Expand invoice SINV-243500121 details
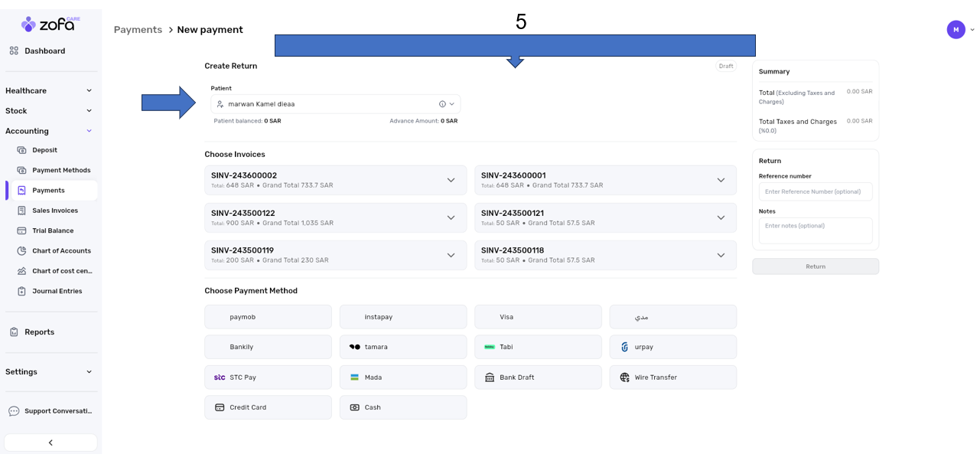 tap(720, 217)
